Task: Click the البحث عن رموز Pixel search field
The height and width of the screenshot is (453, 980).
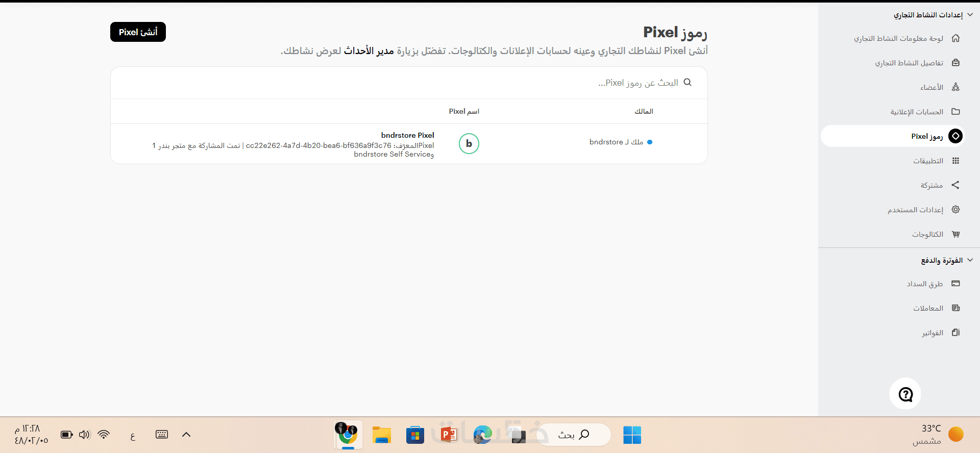Action: (409, 83)
